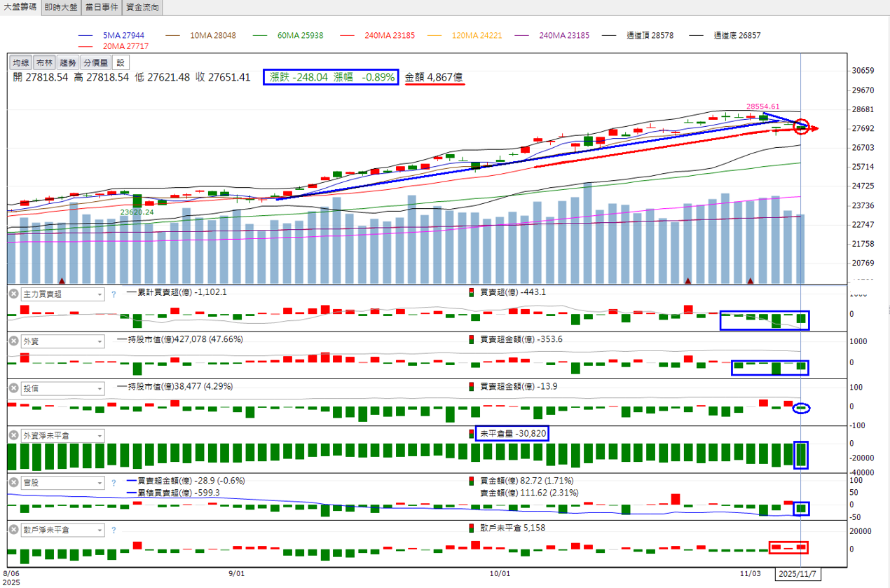Remove the 外資 indicator panel
This screenshot has width=890, height=588.
click(13, 341)
